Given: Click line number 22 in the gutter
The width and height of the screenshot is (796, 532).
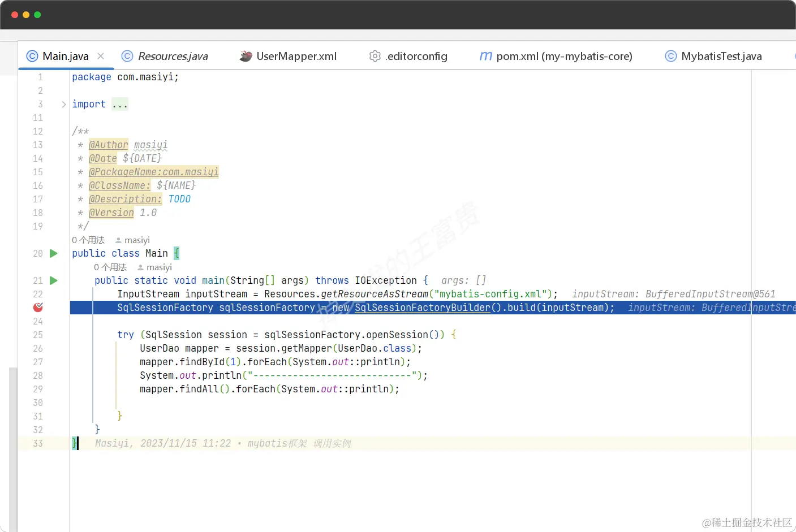Looking at the screenshot, I should (38, 294).
